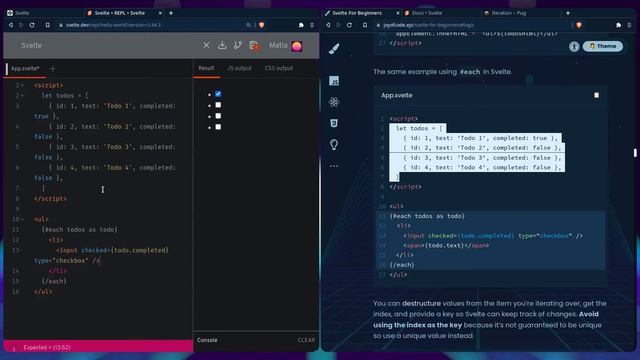Reload the Svelte REPL browser page
Screen dimensions: 640x360
(32, 25)
